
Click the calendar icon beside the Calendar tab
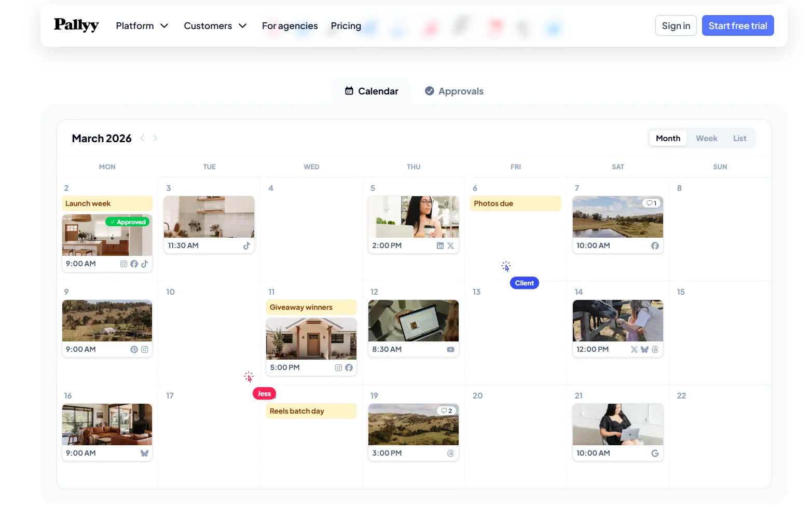[349, 91]
